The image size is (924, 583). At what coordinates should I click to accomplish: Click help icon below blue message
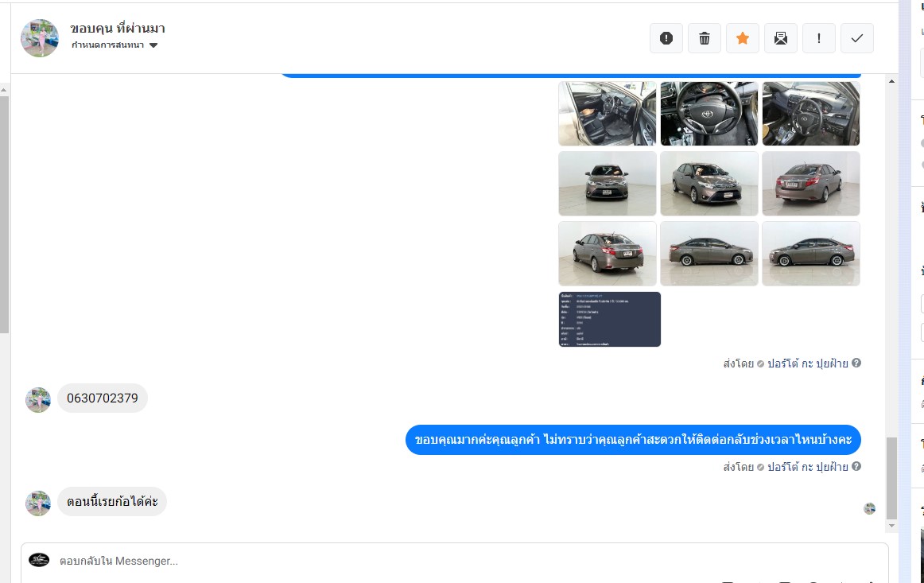click(856, 467)
